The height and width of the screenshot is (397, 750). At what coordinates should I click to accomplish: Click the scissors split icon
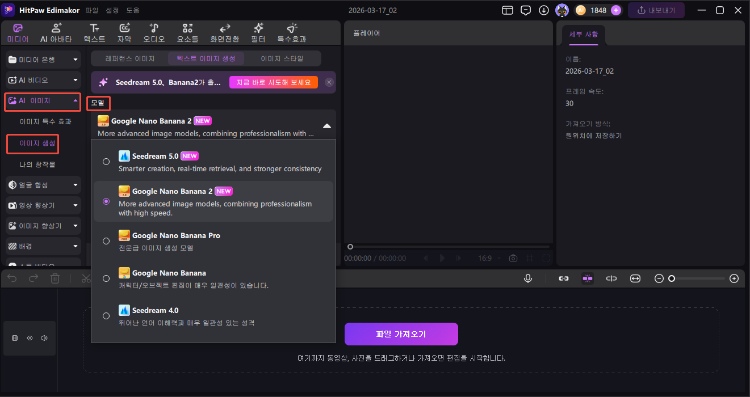[x=86, y=278]
